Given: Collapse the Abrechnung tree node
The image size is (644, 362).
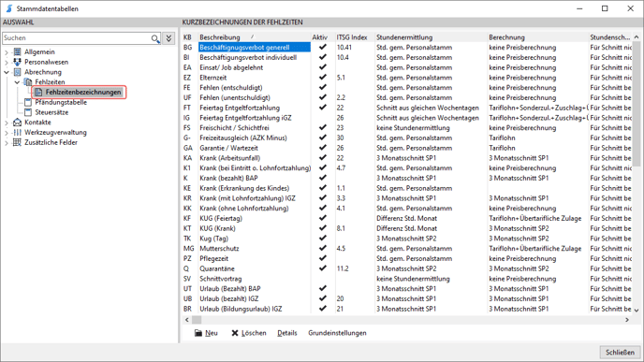Looking at the screenshot, I should (x=7, y=72).
